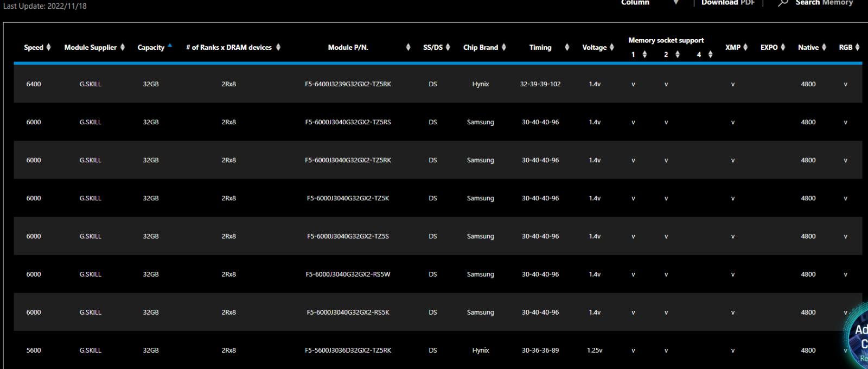Sort by Timing arrows
The height and width of the screenshot is (369, 868).
coord(567,47)
